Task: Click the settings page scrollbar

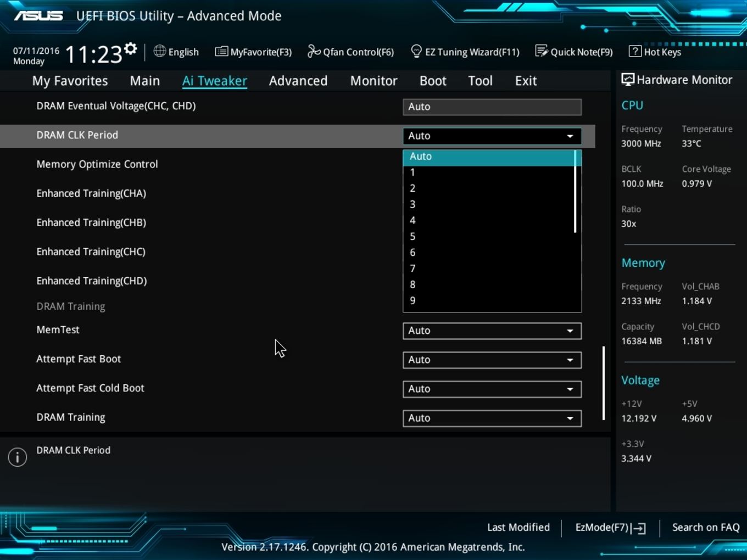Action: (604, 383)
